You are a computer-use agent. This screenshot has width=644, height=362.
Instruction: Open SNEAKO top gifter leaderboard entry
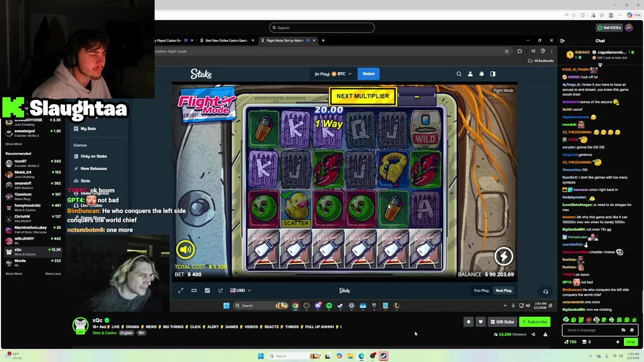tap(579, 54)
